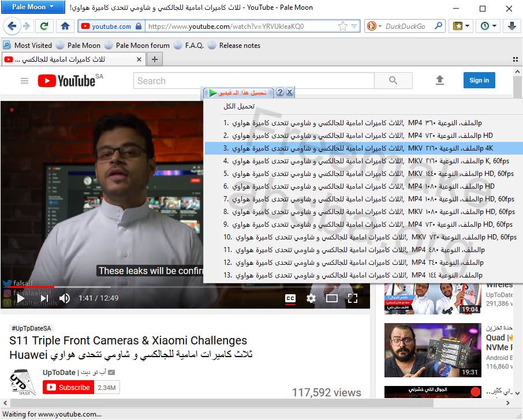Choose item 10 MKV 720 60fps option
523x420 pixels.
point(364,237)
